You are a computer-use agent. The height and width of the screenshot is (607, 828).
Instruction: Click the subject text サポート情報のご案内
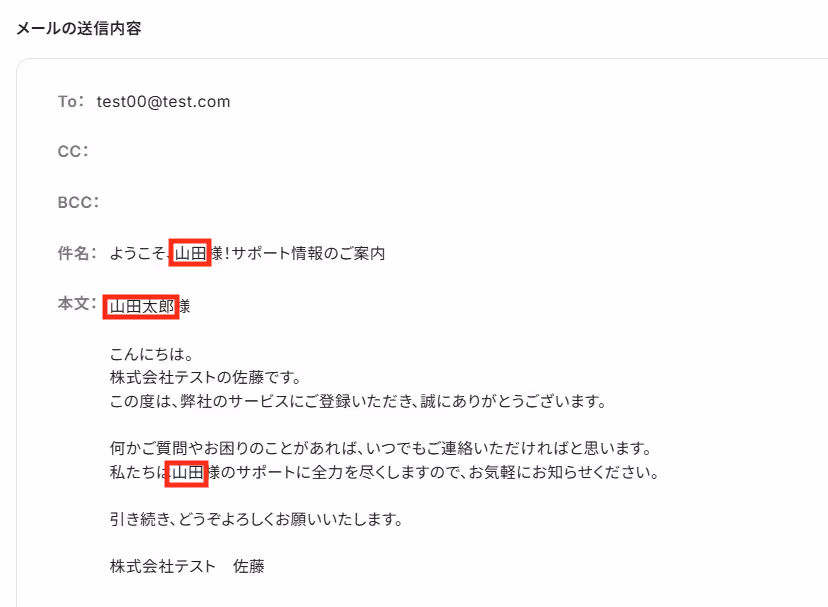pos(308,253)
